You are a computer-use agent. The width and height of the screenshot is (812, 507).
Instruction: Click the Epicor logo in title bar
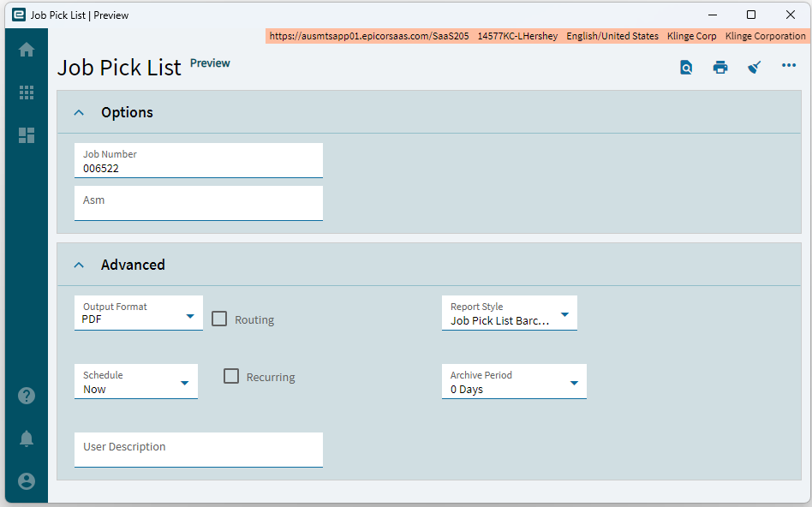19,15
